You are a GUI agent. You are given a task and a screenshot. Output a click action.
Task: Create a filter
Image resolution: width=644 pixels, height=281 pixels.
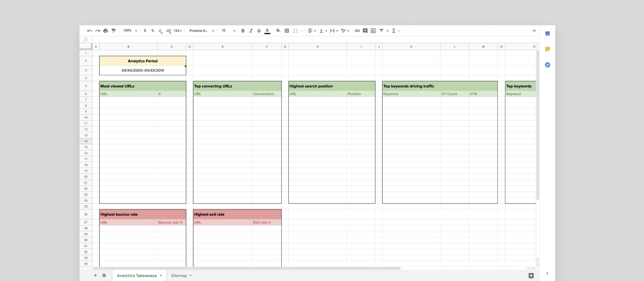point(381,31)
